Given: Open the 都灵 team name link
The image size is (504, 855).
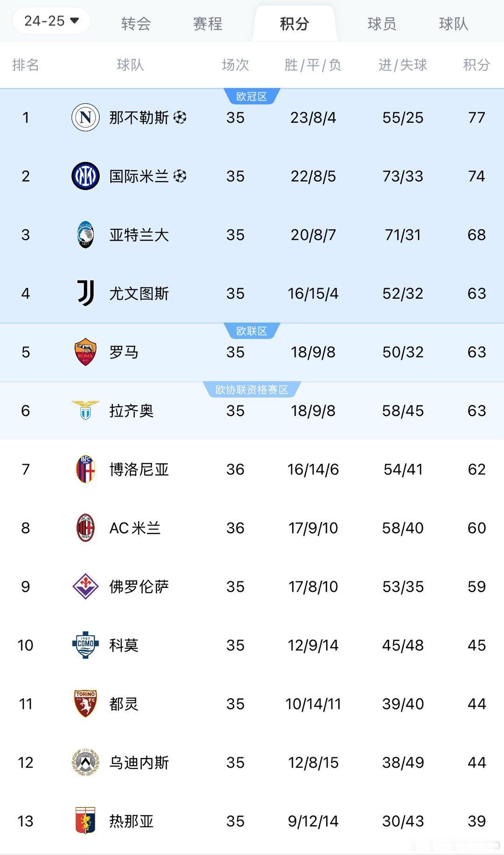Looking at the screenshot, I should pyautogui.click(x=124, y=704).
